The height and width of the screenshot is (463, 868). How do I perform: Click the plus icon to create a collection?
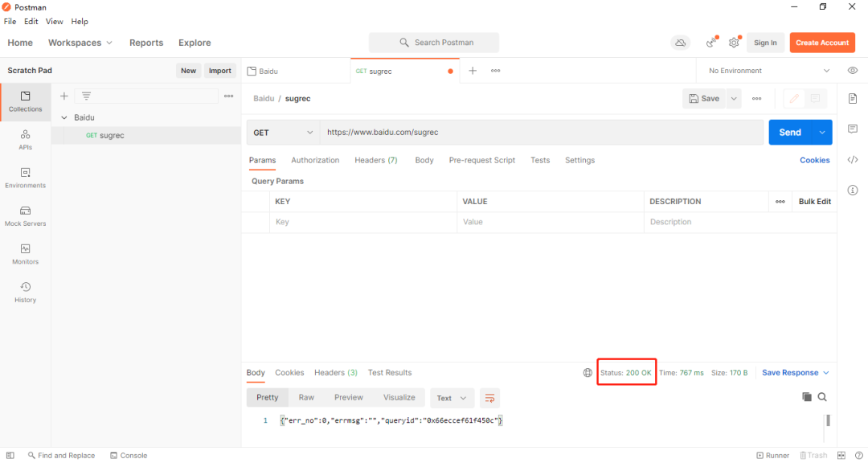64,96
